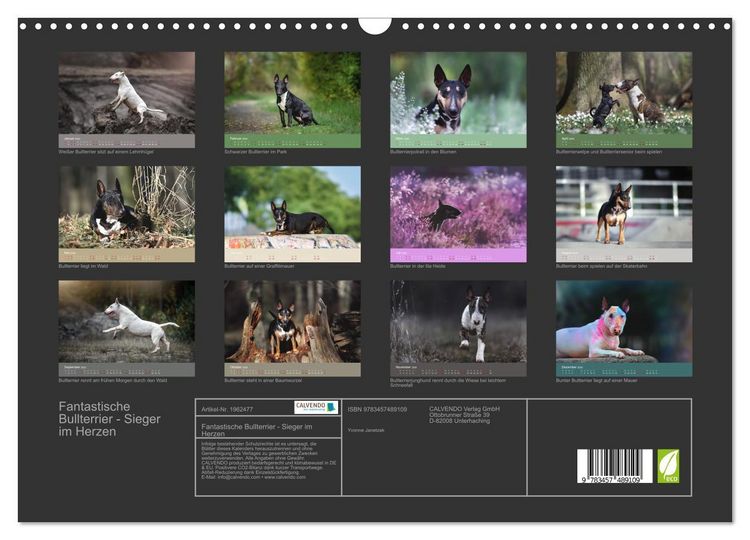Click caption 'Schwarzer Bullterrier im Park'
This screenshot has height=540, width=750.
tap(255, 152)
